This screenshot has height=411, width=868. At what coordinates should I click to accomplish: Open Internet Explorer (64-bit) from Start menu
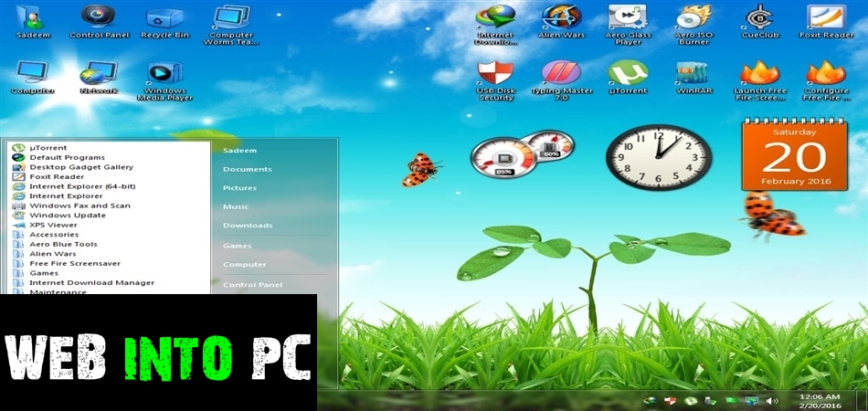click(110, 186)
